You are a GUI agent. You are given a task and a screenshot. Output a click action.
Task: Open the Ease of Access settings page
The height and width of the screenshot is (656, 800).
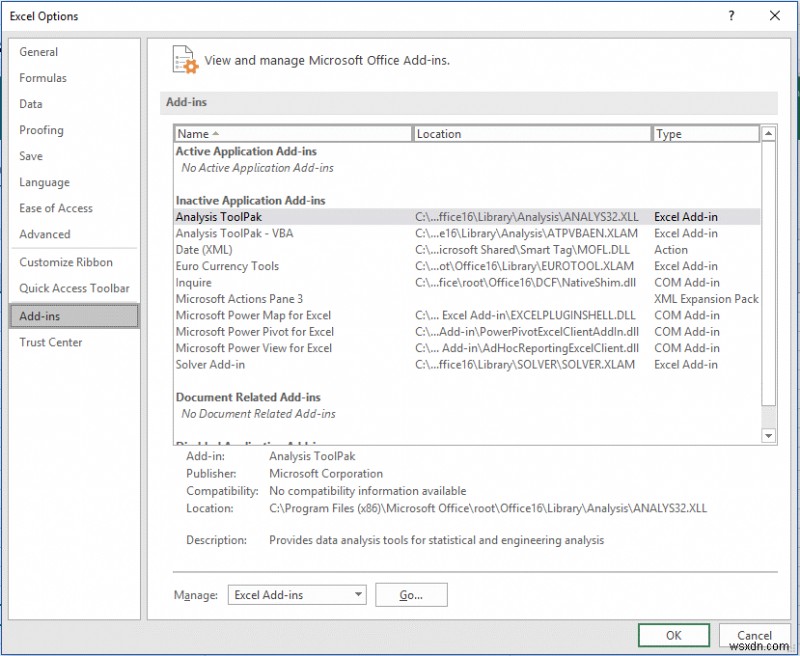(x=56, y=208)
